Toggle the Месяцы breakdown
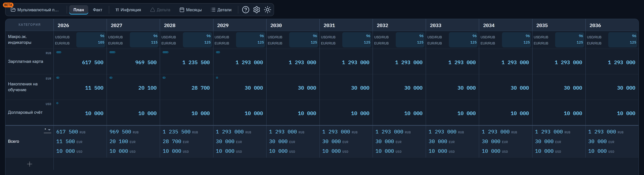Viewport: 644px width, 175px height. pyautogui.click(x=191, y=10)
